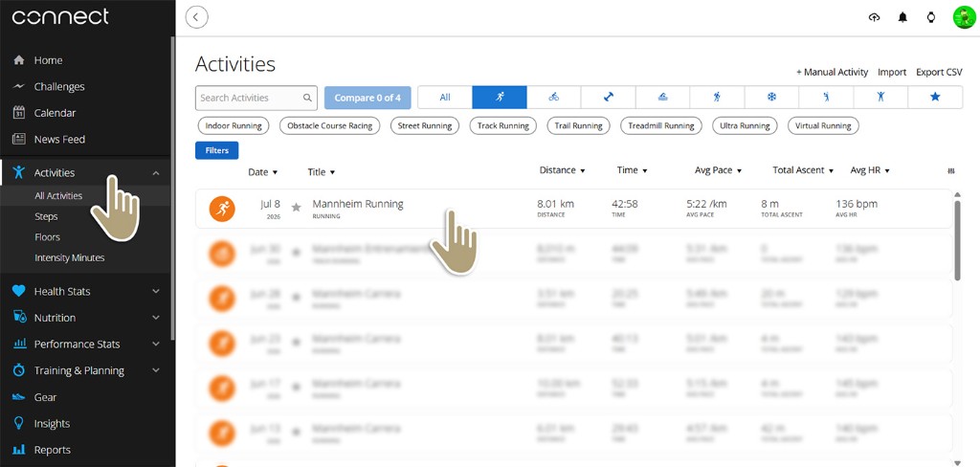
Task: Click the back arrow circle button
Action: click(197, 17)
